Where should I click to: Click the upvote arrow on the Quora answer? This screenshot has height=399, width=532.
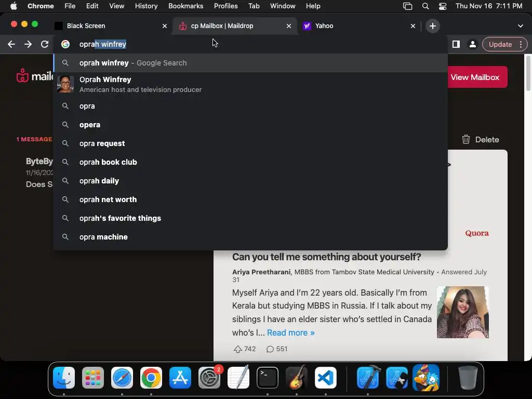(x=238, y=349)
